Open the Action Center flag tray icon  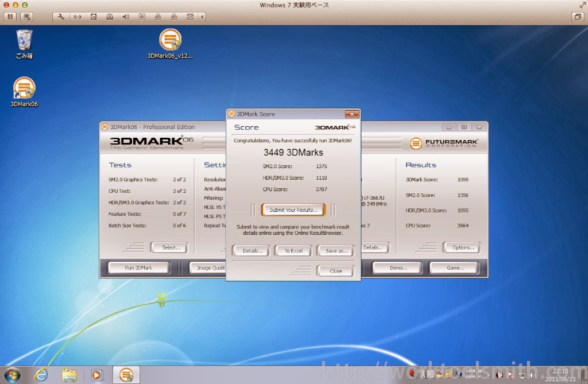510,375
